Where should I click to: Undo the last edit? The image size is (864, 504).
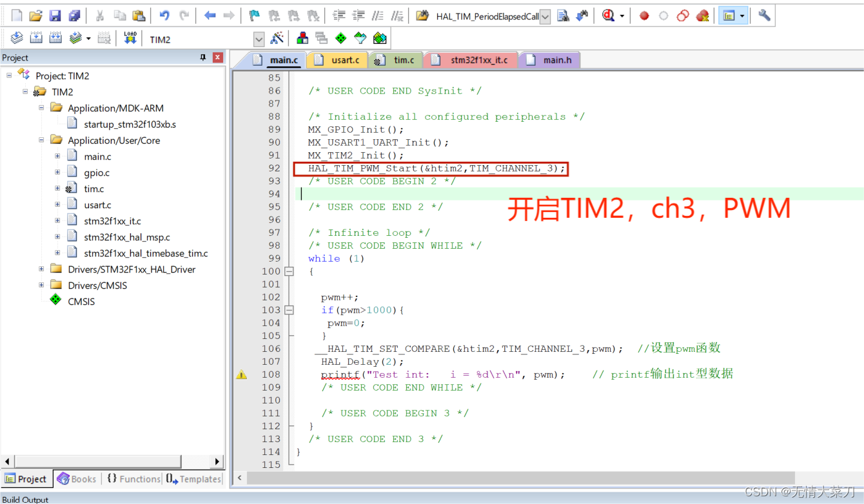tap(164, 15)
